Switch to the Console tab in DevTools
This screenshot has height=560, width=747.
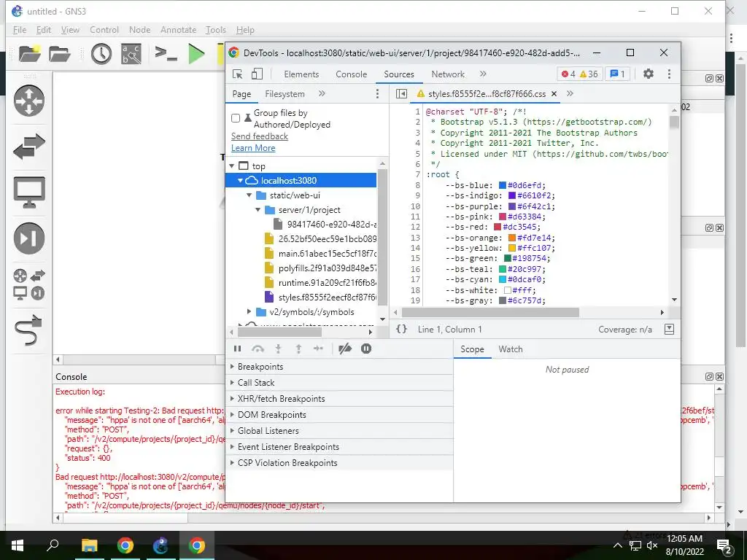[x=351, y=74]
